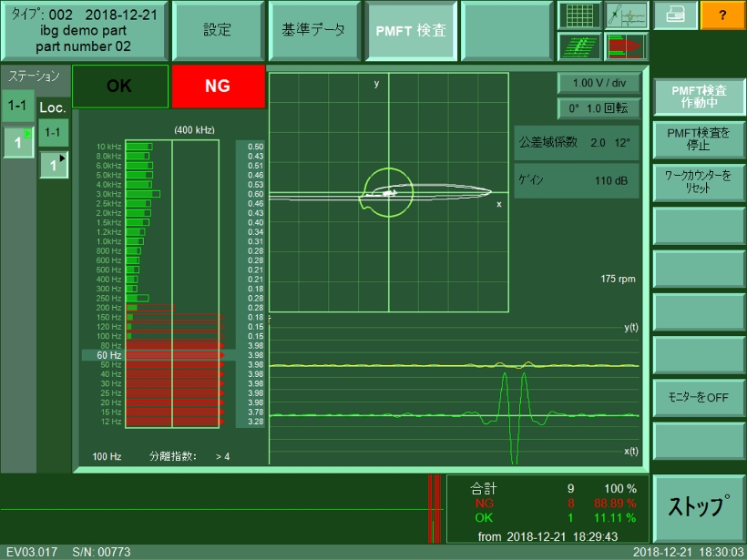Screen dimensions: 747x560
Task: Open help with the orange question mark
Action: [722, 15]
